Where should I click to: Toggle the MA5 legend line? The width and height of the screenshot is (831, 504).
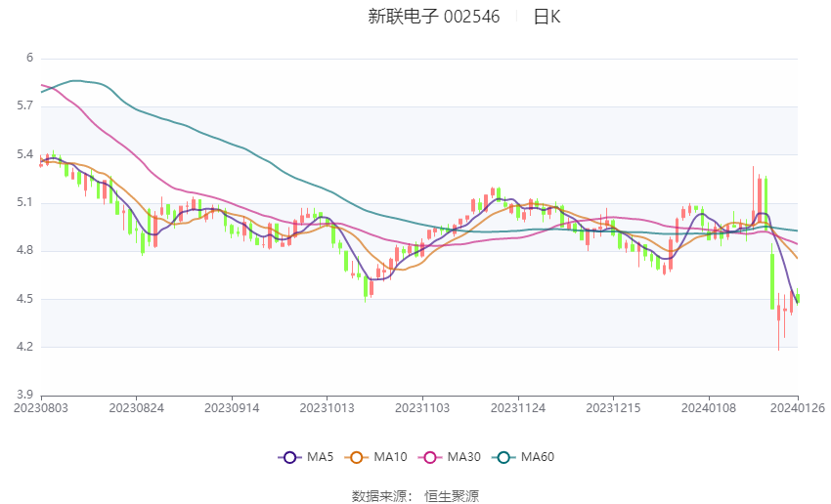coord(306,457)
